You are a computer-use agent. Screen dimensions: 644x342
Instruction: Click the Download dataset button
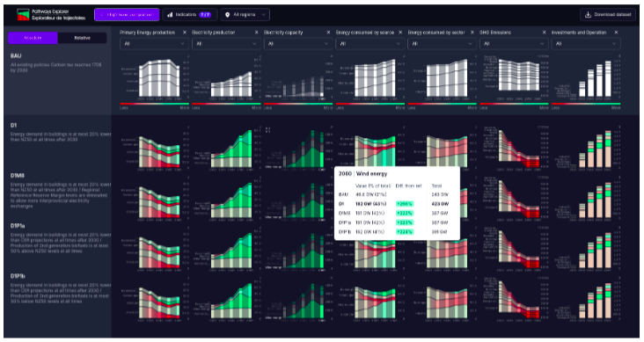pos(608,15)
